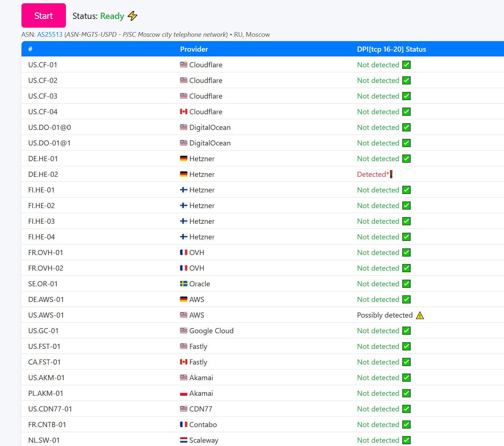504x446 pixels.
Task: Click the green checkmark in the US.CF-03 row
Action: [406, 96]
